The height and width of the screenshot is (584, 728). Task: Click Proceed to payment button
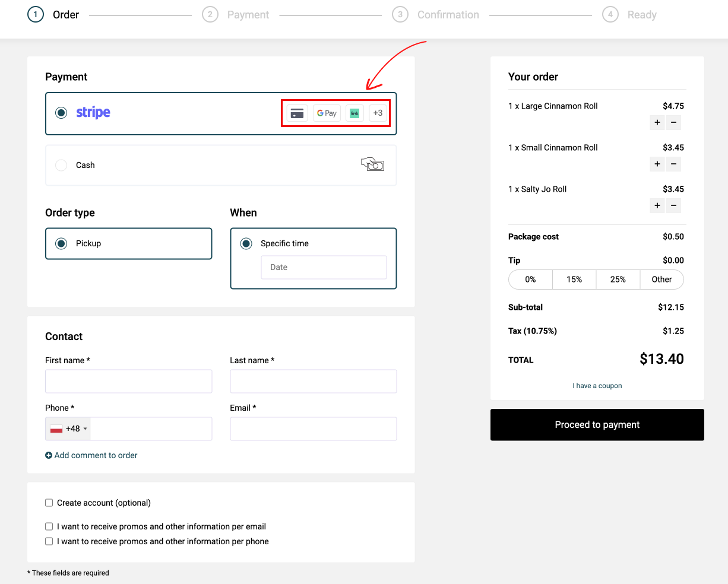[x=597, y=425]
